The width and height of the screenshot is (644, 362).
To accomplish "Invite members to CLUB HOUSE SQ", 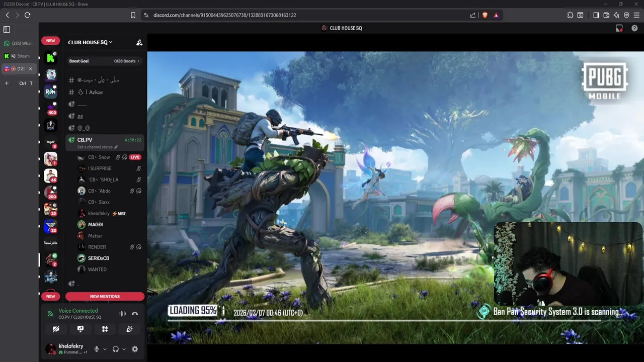I will coord(139,42).
